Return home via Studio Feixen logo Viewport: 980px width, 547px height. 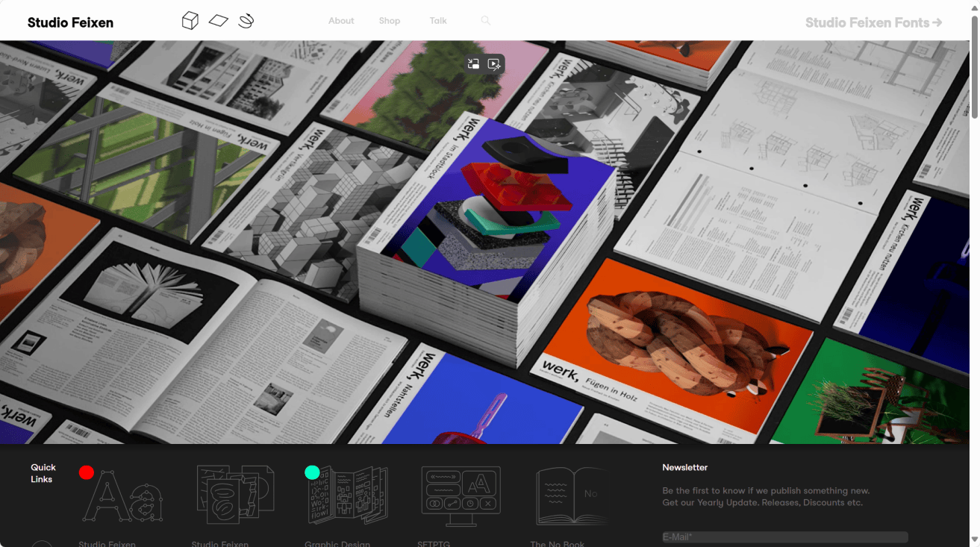click(71, 22)
